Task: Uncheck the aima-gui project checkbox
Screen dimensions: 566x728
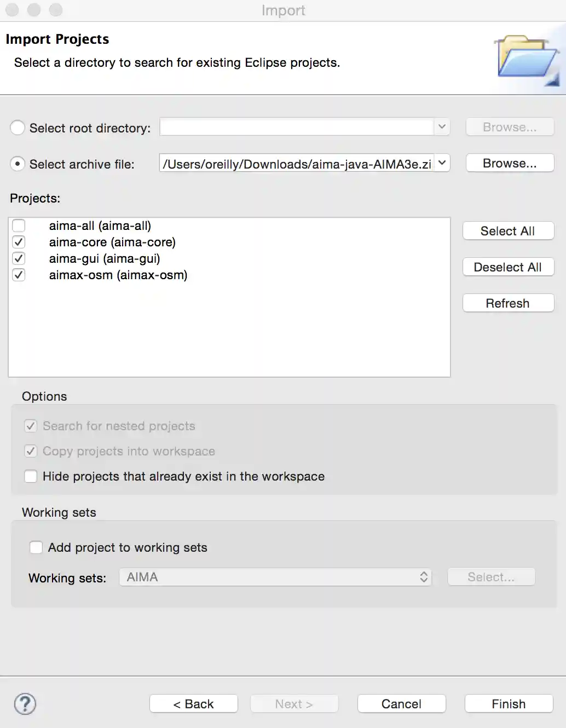Action: click(19, 258)
